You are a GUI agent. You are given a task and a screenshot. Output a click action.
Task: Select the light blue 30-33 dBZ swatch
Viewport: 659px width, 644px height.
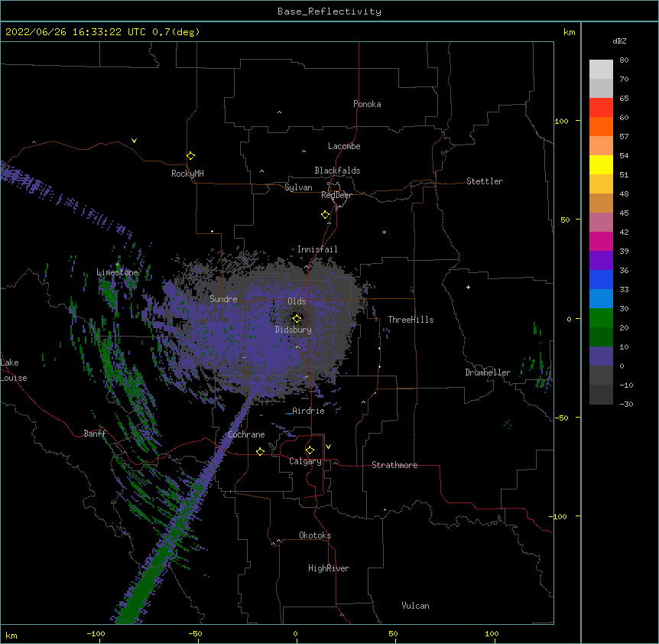pyautogui.click(x=601, y=299)
